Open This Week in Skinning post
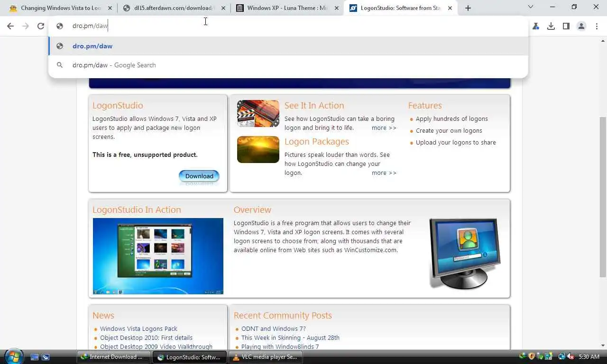607x364 pixels. [290, 338]
